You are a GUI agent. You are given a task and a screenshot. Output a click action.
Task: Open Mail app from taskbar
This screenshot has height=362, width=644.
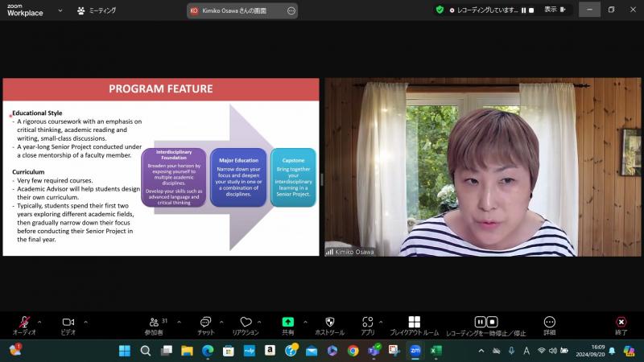pos(312,351)
